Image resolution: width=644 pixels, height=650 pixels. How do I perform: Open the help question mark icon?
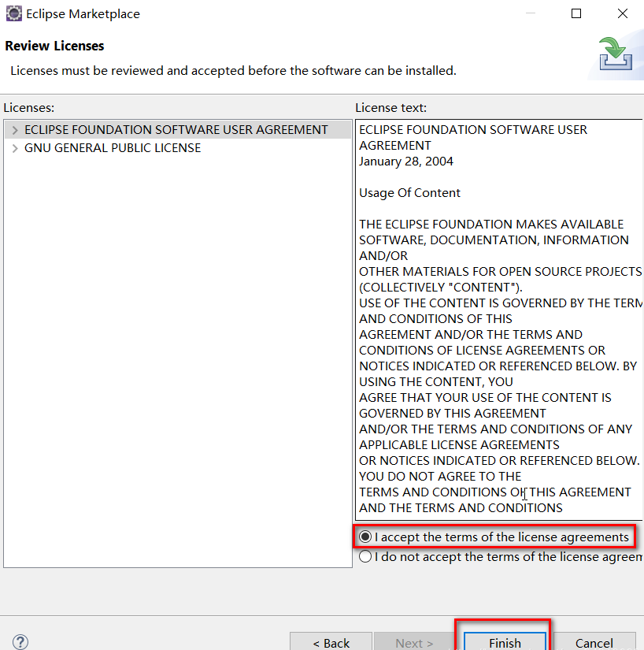pyautogui.click(x=20, y=641)
